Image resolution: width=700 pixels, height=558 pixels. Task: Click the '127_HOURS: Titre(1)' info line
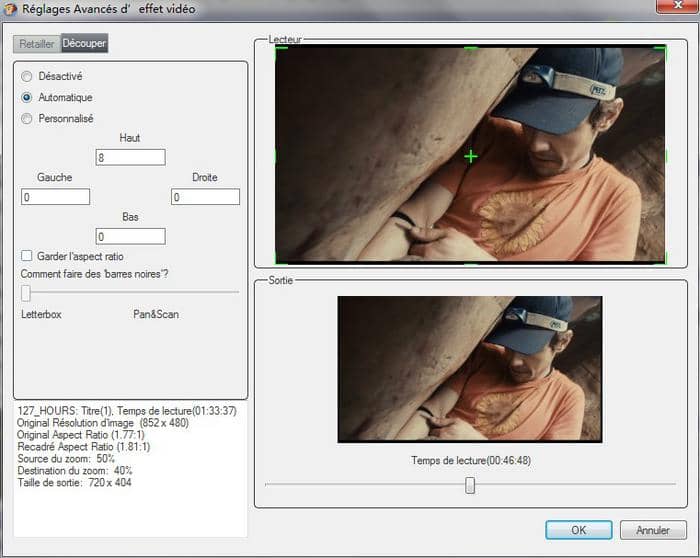(x=127, y=411)
